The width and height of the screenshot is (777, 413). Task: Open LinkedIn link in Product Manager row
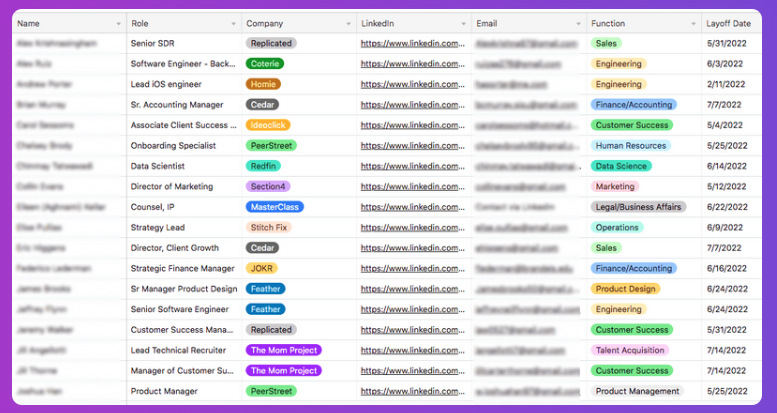(413, 391)
